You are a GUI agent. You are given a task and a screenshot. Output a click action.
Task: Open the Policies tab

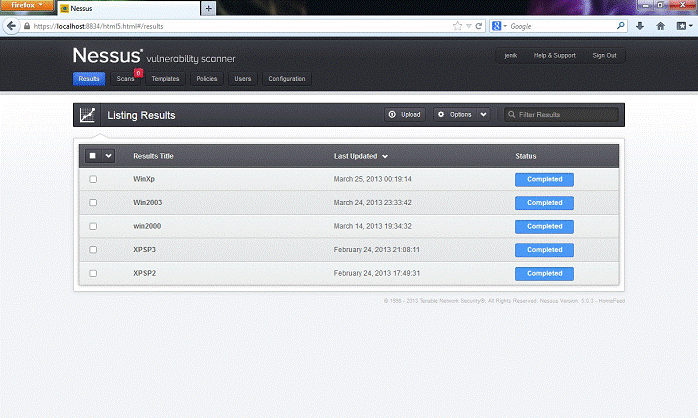(x=207, y=79)
